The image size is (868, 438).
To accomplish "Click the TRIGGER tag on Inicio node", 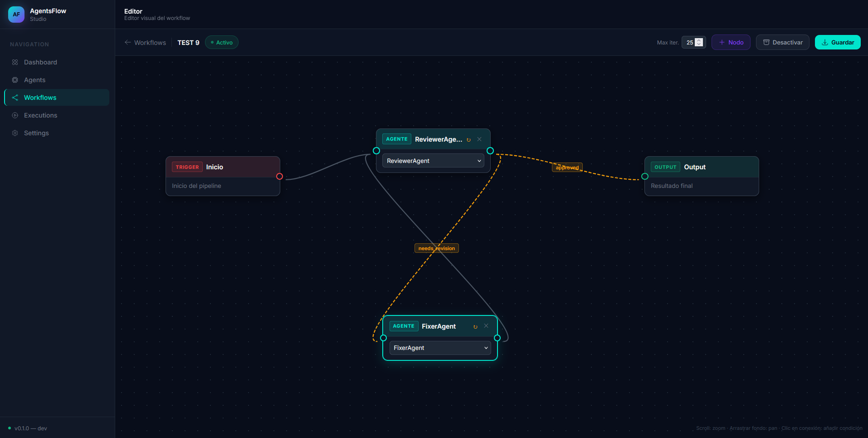I will [187, 167].
